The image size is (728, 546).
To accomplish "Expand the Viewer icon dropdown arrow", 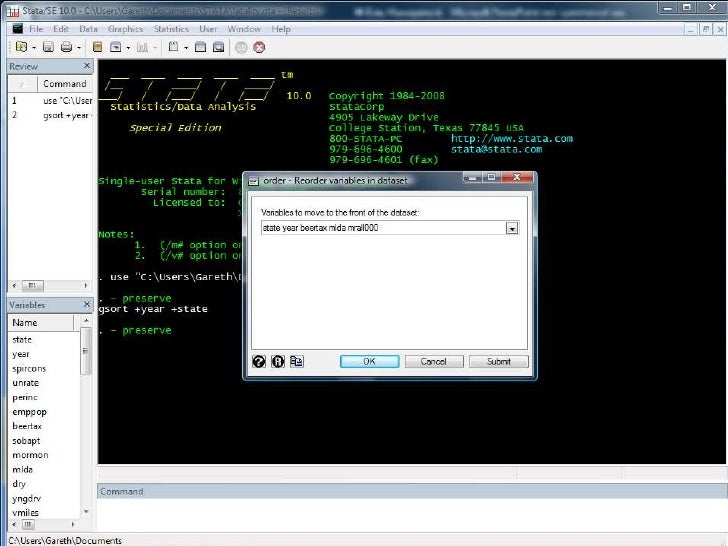I will (x=128, y=48).
